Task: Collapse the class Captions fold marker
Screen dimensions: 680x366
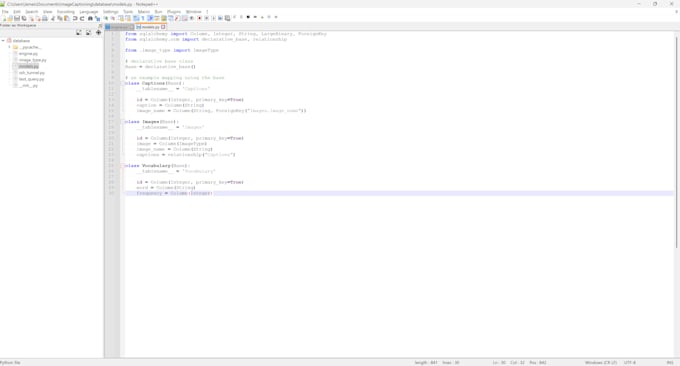Action: pyautogui.click(x=123, y=83)
